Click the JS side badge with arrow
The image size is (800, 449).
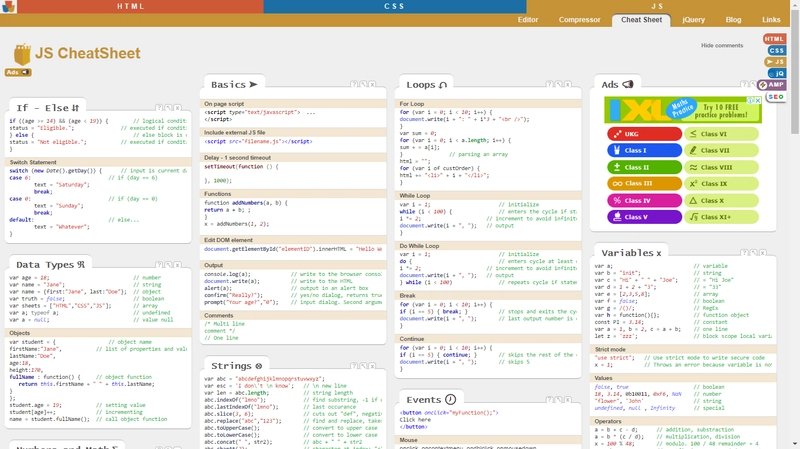tap(775, 62)
